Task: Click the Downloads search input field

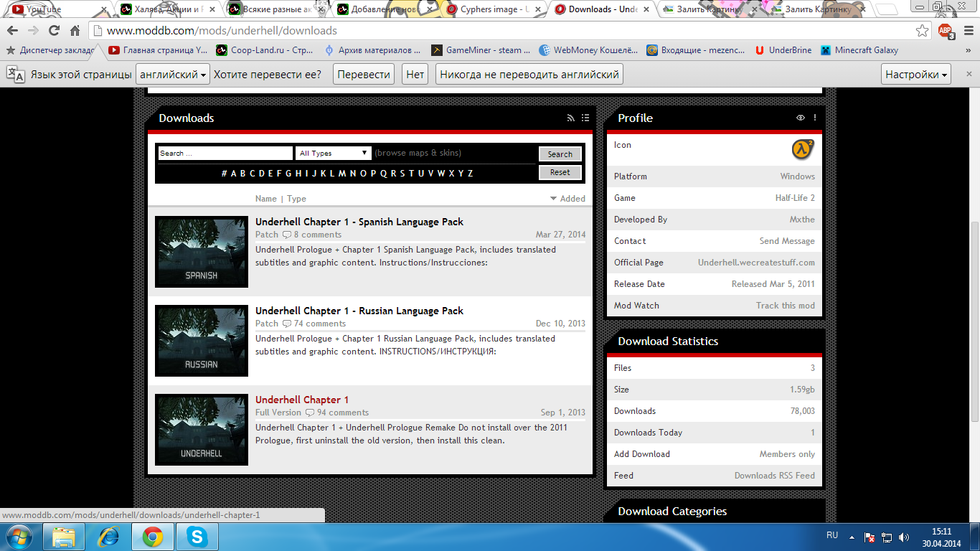Action: (x=225, y=153)
